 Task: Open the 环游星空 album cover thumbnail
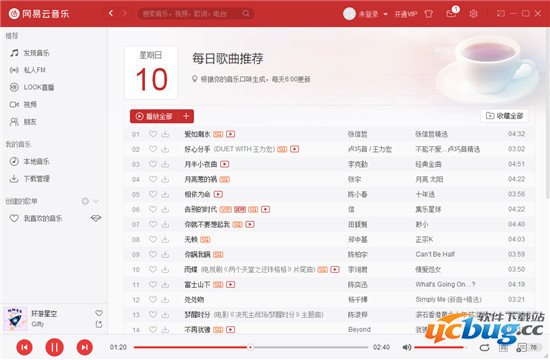click(15, 319)
